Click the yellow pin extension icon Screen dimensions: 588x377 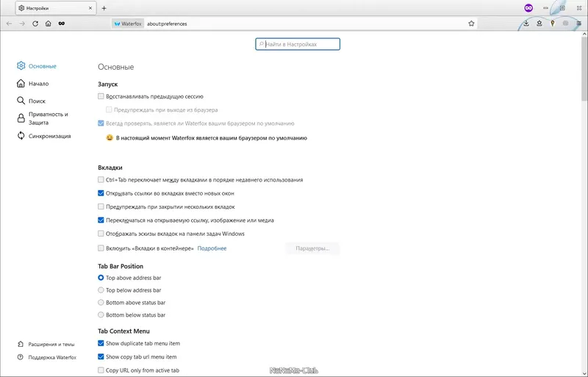553,24
